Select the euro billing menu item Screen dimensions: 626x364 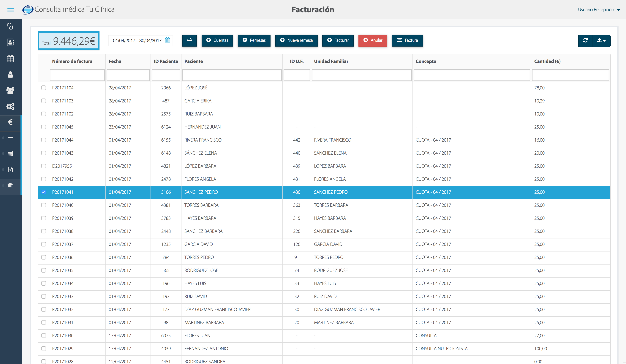click(x=10, y=122)
